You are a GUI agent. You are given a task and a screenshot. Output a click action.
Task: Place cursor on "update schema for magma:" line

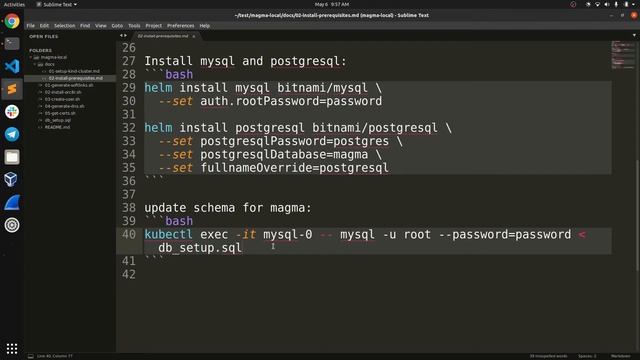(227, 208)
